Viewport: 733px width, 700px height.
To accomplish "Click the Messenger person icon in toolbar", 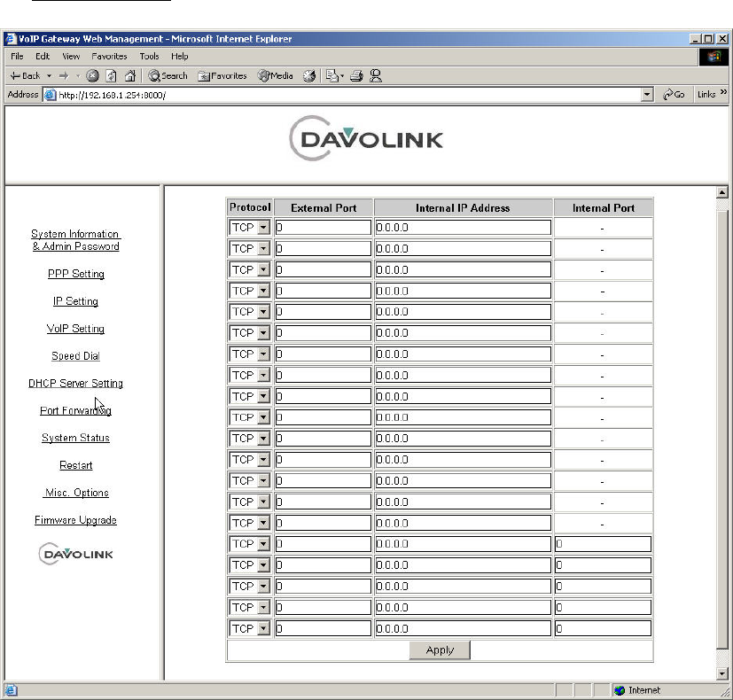I will tap(376, 75).
